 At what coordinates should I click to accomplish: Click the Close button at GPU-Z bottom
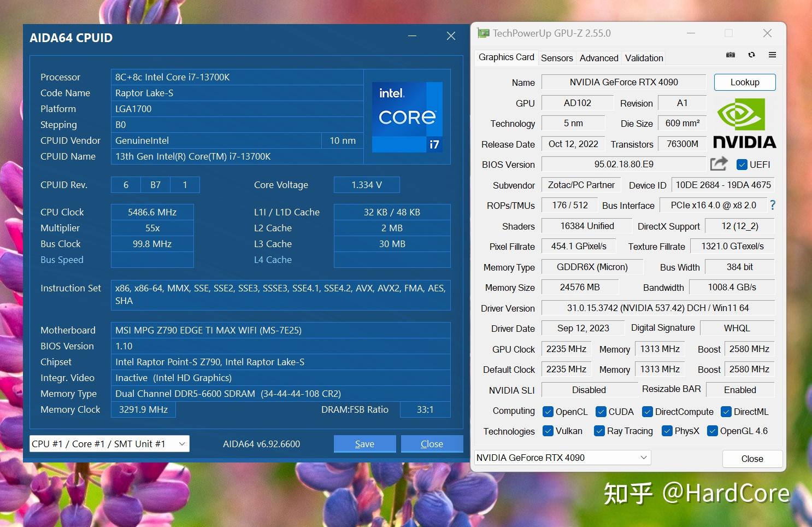point(752,459)
